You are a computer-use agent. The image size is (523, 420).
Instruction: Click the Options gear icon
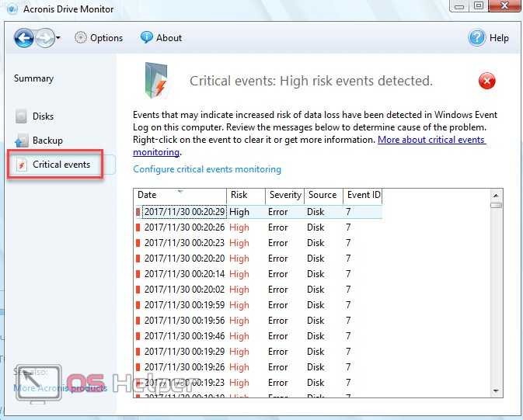[80, 38]
